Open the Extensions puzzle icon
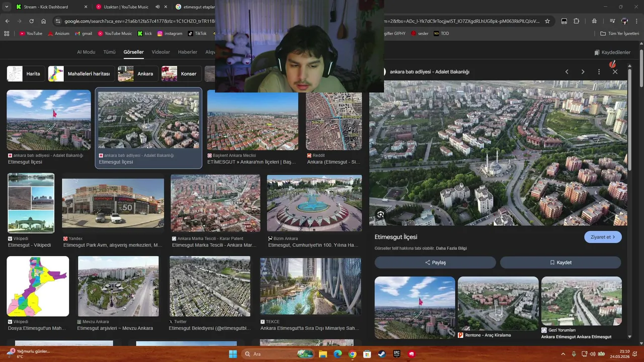 (x=577, y=21)
